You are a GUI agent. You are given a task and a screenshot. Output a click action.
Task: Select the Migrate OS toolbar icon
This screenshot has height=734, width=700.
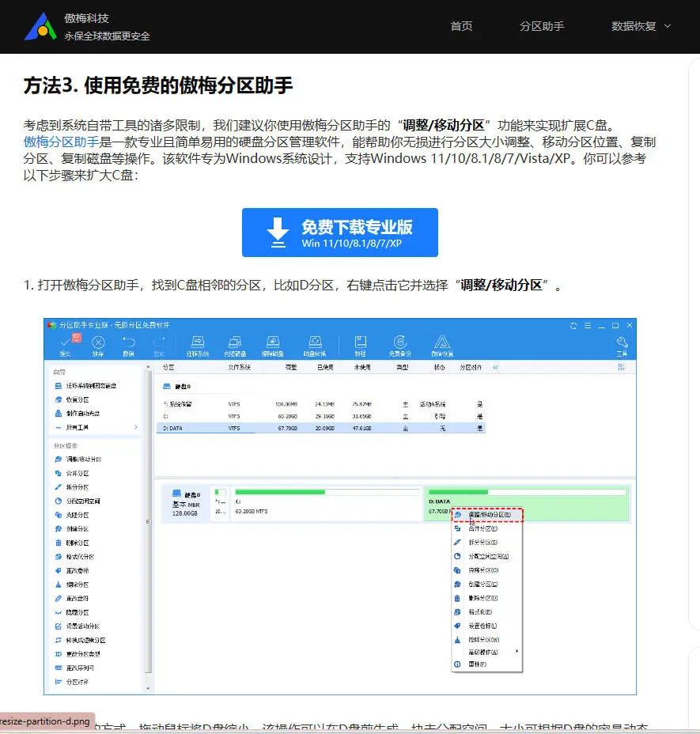coord(198,346)
